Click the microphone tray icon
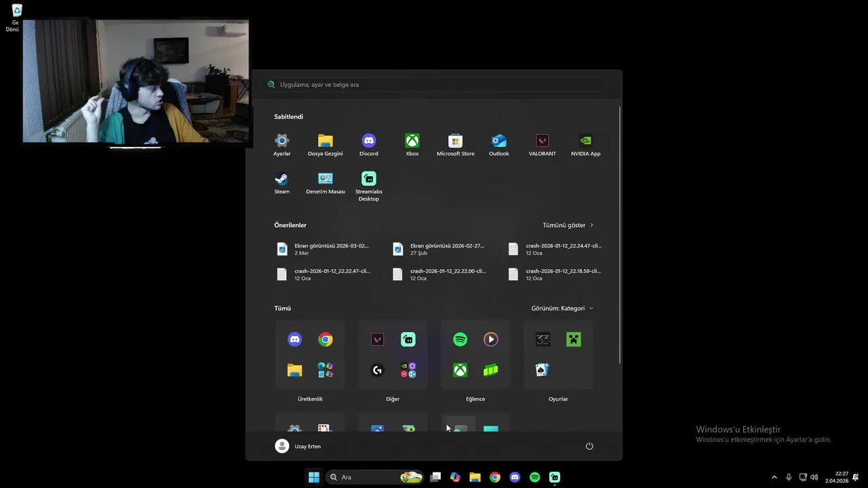The image size is (868, 488). click(789, 477)
